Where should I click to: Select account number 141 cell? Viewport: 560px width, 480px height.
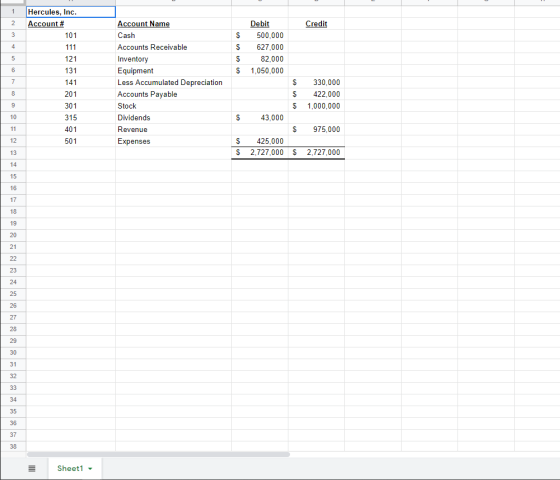tap(71, 82)
